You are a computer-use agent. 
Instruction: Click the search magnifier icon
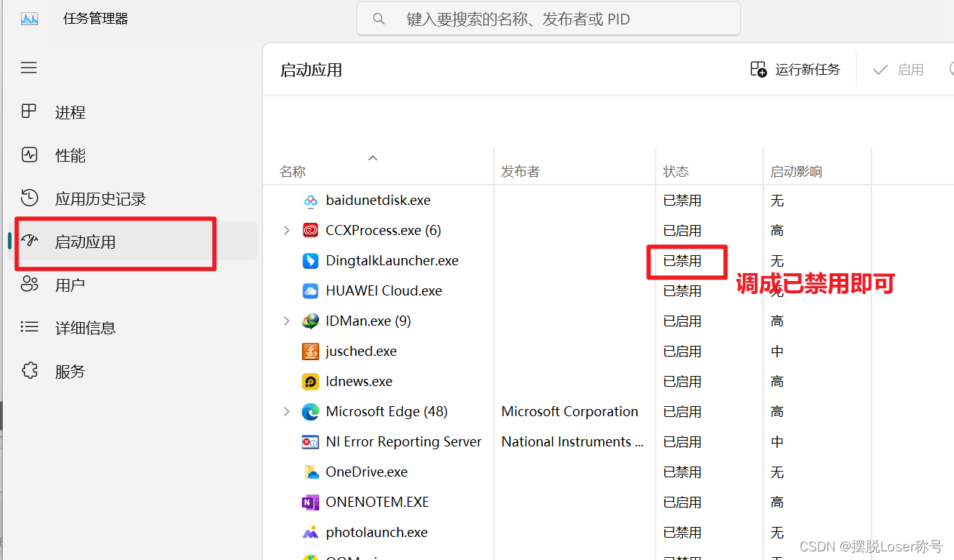[x=379, y=19]
